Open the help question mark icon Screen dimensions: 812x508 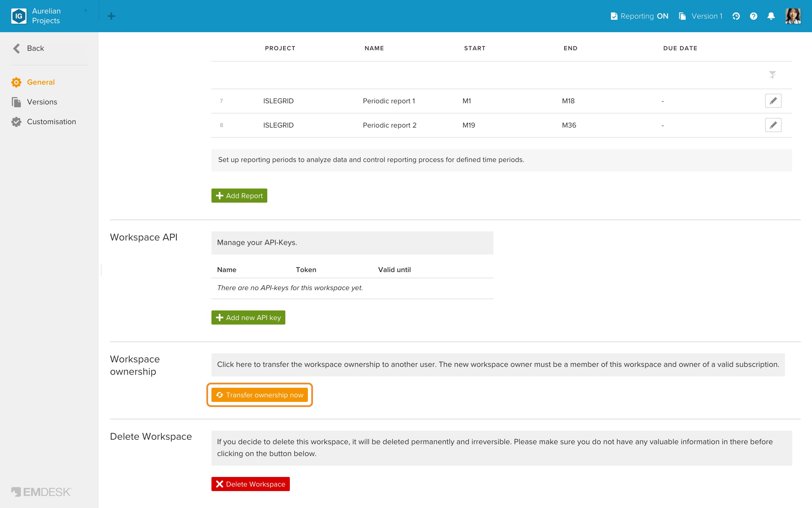coord(754,16)
